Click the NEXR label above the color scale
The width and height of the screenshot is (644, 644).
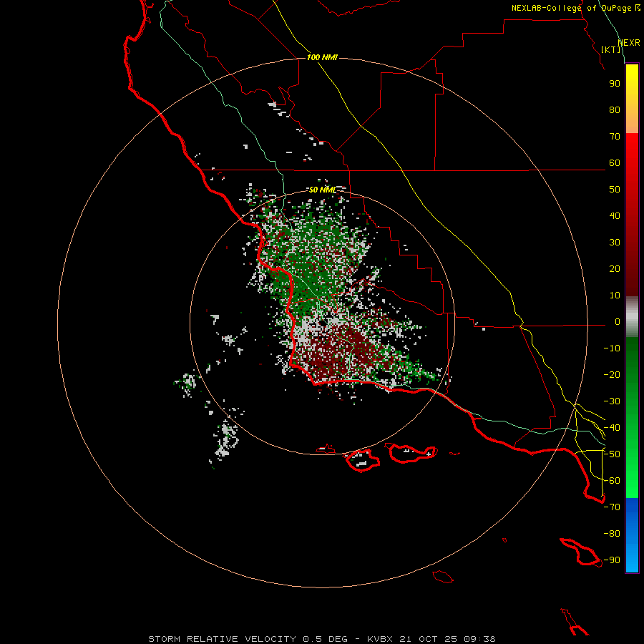coord(629,43)
